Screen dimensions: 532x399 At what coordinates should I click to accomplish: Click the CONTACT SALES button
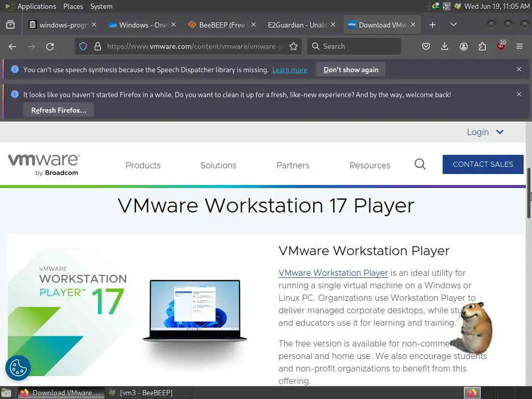click(483, 164)
